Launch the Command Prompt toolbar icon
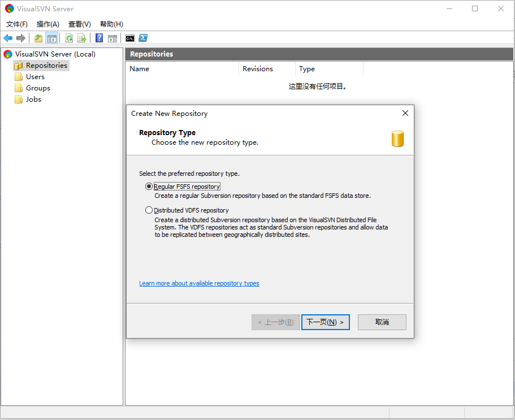The width and height of the screenshot is (515, 420). 130,38
